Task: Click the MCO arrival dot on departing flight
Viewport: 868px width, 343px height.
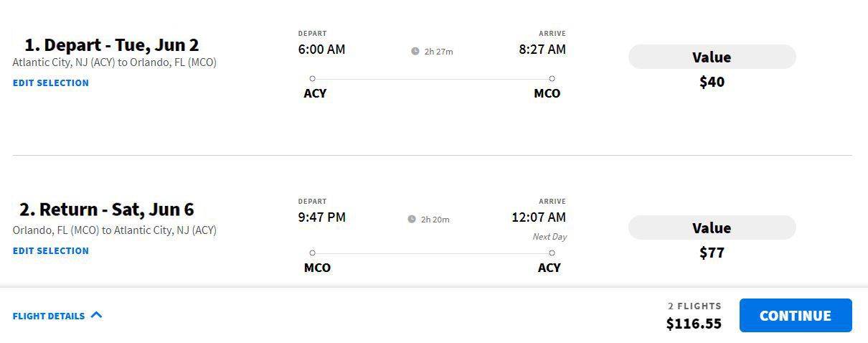Action: (x=552, y=78)
